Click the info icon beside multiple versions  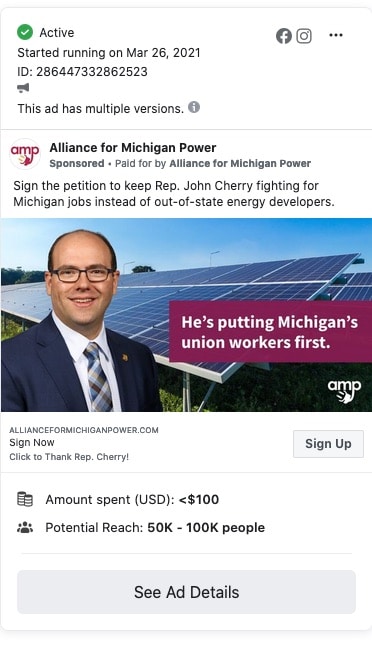pos(194,107)
